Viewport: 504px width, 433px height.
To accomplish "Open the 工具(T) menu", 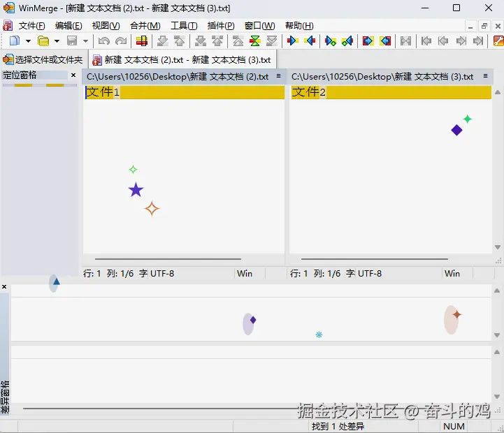I will 184,26.
